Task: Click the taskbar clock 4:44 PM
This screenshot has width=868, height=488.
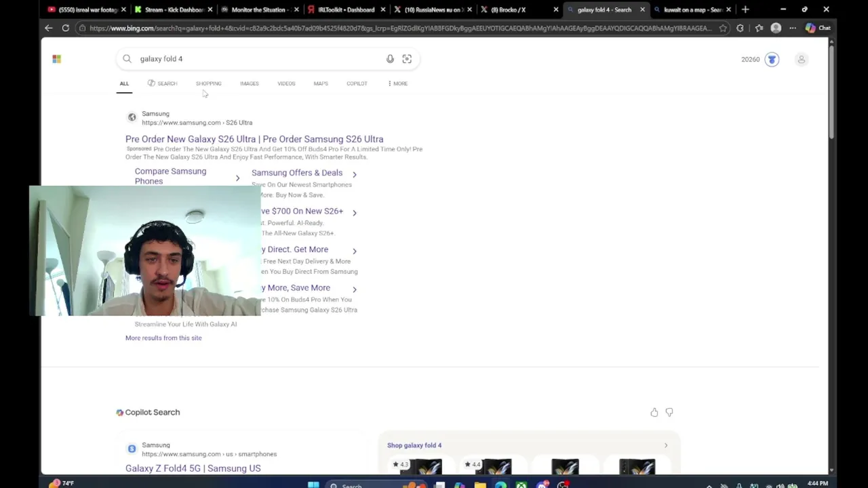Action: tap(818, 484)
